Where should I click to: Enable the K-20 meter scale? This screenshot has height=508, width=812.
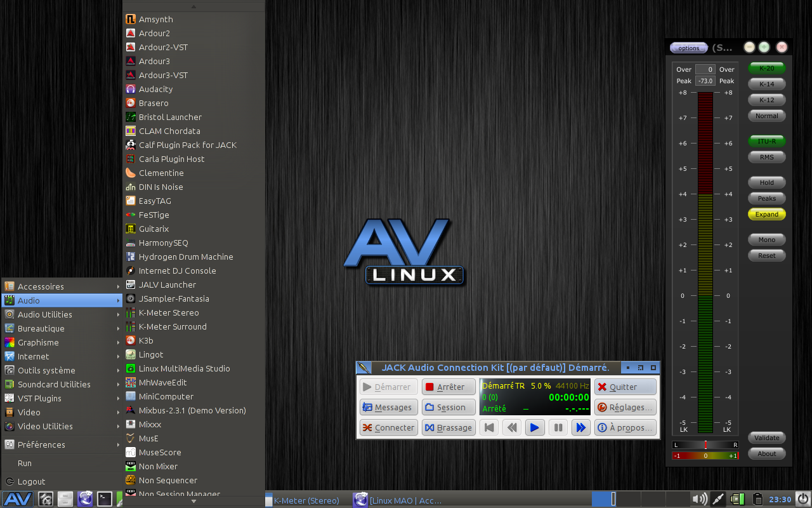pyautogui.click(x=767, y=68)
